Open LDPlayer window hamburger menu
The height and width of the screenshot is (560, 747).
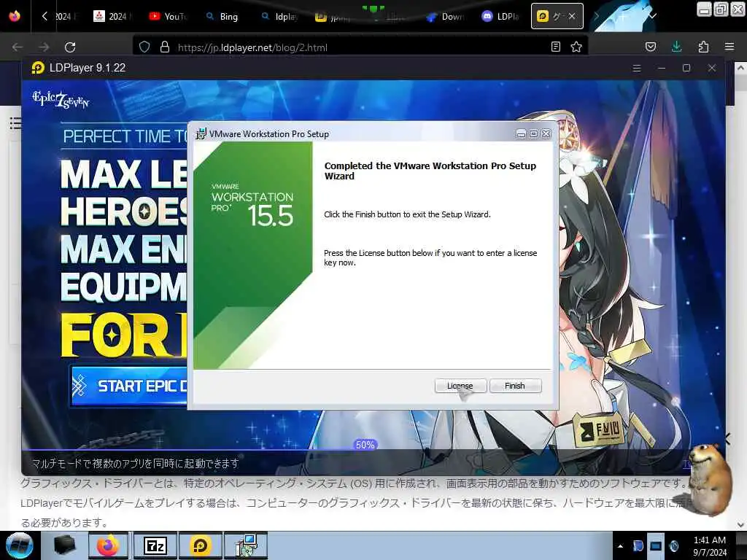coord(636,68)
